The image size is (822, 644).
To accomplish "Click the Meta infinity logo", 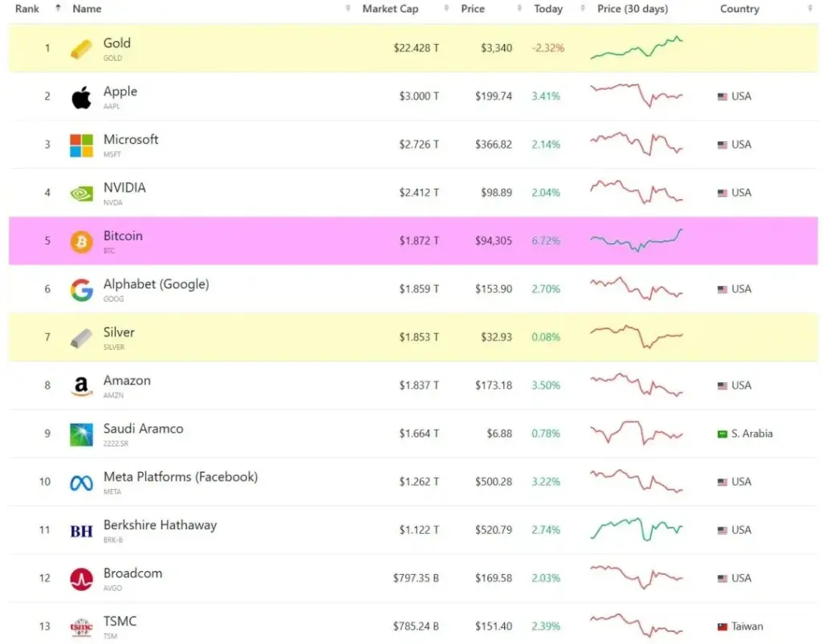I will 80,481.
